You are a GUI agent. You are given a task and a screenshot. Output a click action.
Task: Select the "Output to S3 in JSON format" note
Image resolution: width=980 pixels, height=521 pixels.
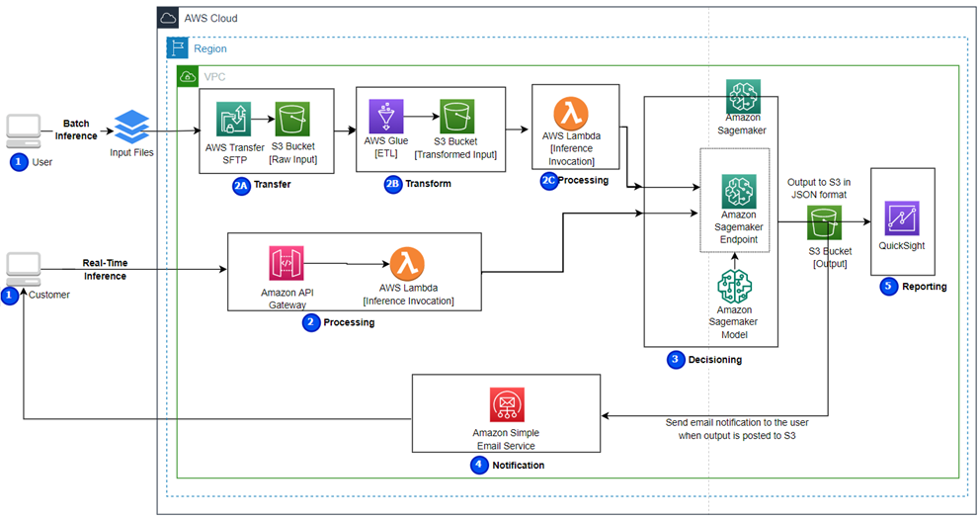click(x=819, y=188)
